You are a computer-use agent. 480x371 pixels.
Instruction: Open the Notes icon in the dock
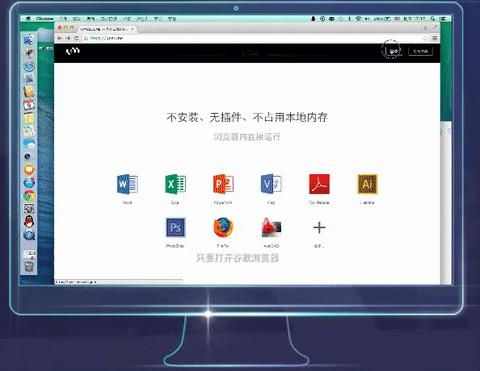point(29,118)
